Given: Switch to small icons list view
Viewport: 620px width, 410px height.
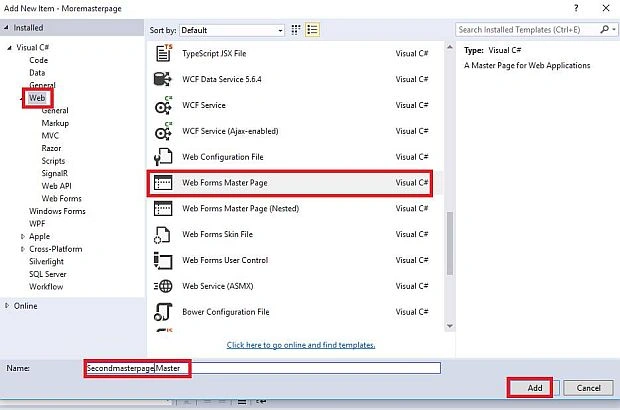Looking at the screenshot, I should (312, 30).
